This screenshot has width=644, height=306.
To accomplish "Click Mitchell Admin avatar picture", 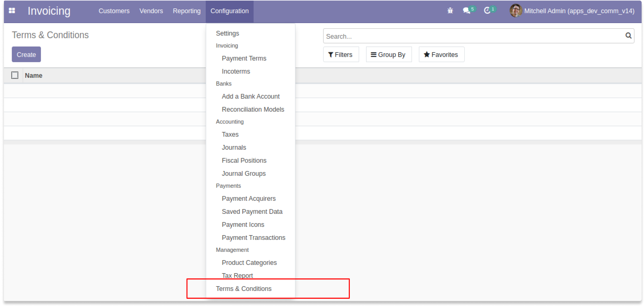I will 516,11.
